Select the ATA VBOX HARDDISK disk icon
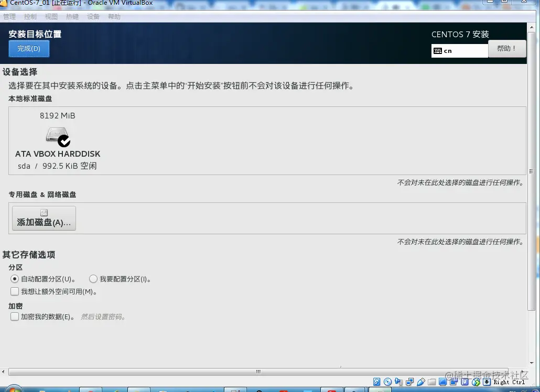 click(x=58, y=137)
